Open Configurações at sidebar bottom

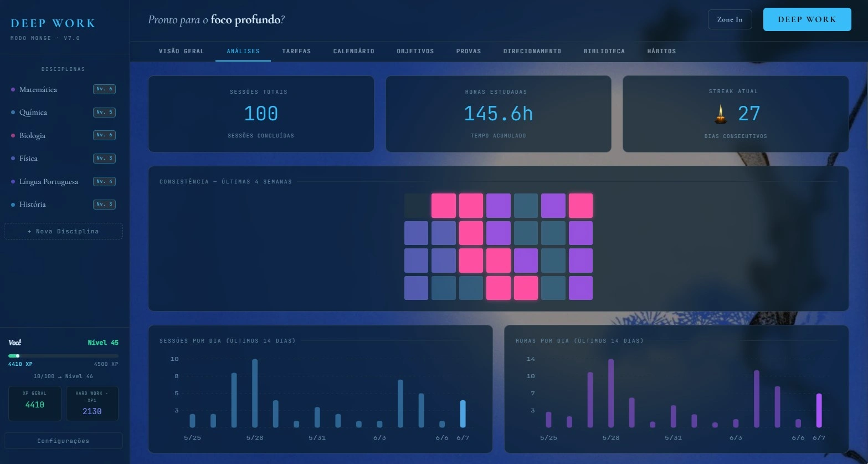click(x=63, y=441)
